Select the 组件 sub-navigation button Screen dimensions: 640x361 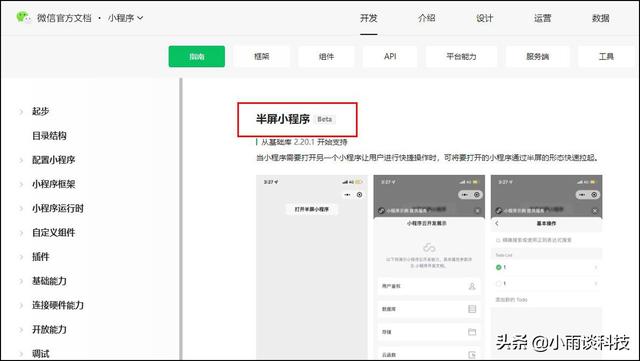pos(326,56)
